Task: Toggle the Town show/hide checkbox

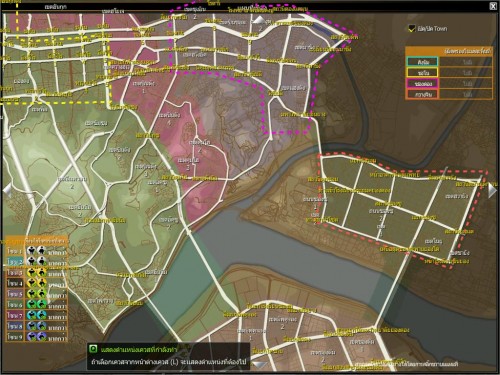Action: (412, 29)
